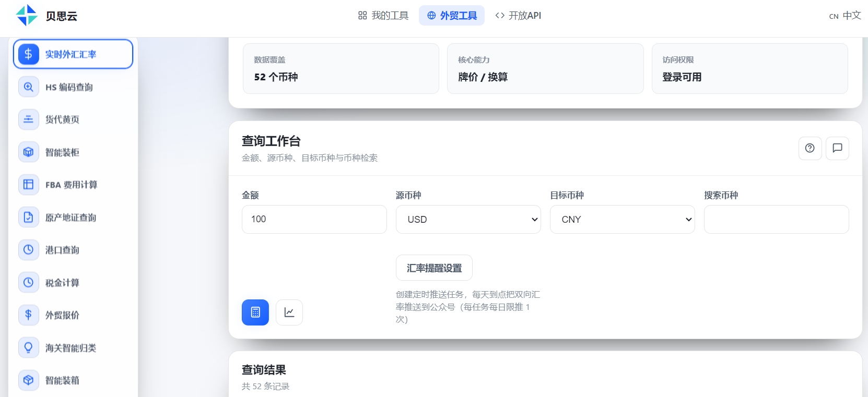The height and width of the screenshot is (397, 868).
Task: Select 实时外汇汇率 menu label
Action: (x=71, y=54)
